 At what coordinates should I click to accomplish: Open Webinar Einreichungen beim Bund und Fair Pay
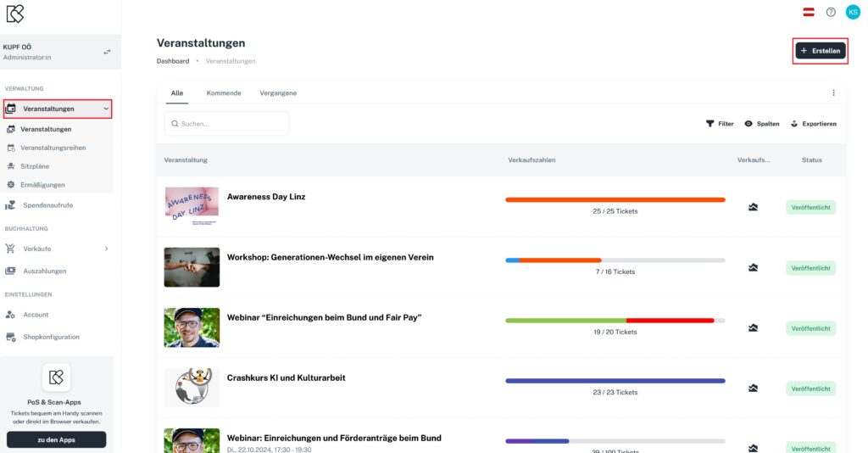[325, 317]
